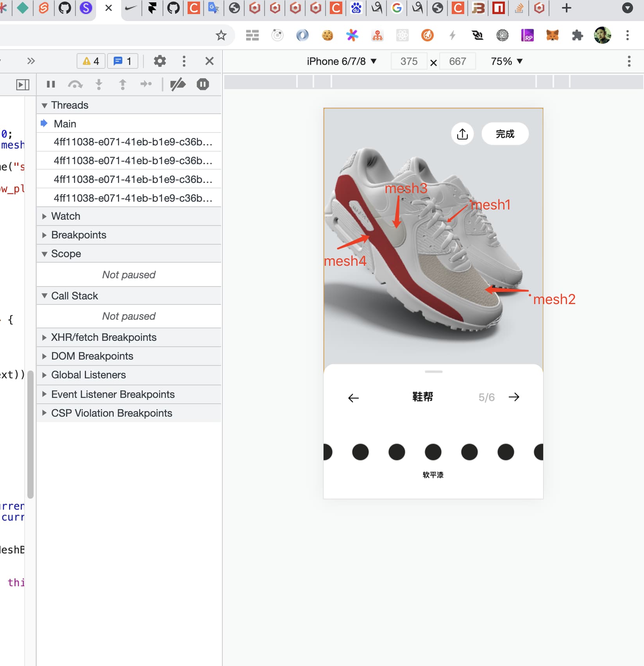Open the iPhone 6/7/8 device dropdown
The image size is (644, 666).
(342, 61)
